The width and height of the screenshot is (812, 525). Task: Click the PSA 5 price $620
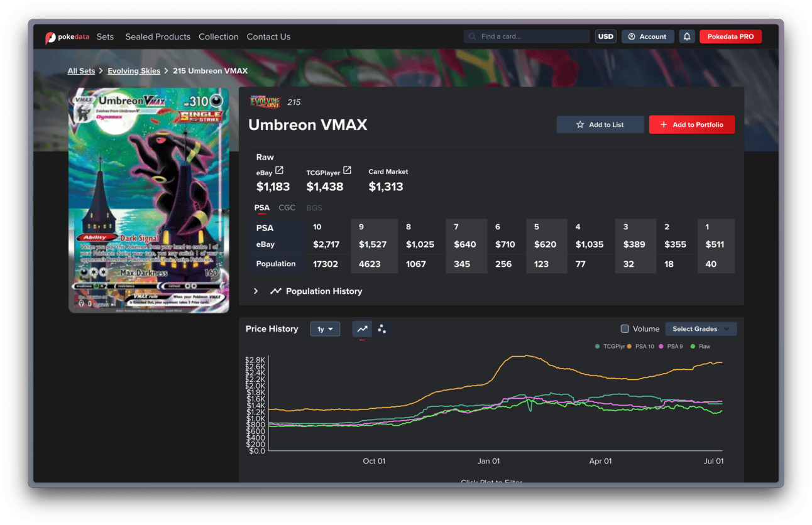[x=546, y=244]
